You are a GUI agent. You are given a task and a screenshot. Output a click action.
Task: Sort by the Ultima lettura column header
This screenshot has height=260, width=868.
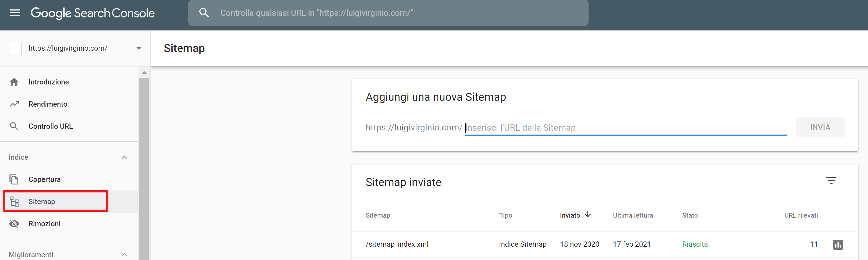tap(633, 215)
